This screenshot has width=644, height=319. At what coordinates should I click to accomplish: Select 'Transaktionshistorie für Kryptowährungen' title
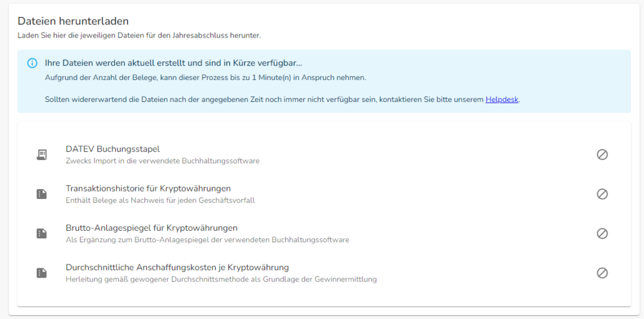pos(148,188)
